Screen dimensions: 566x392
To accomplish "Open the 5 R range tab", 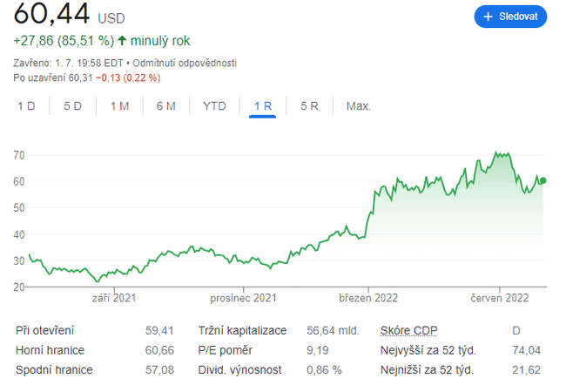I will pyautogui.click(x=309, y=106).
